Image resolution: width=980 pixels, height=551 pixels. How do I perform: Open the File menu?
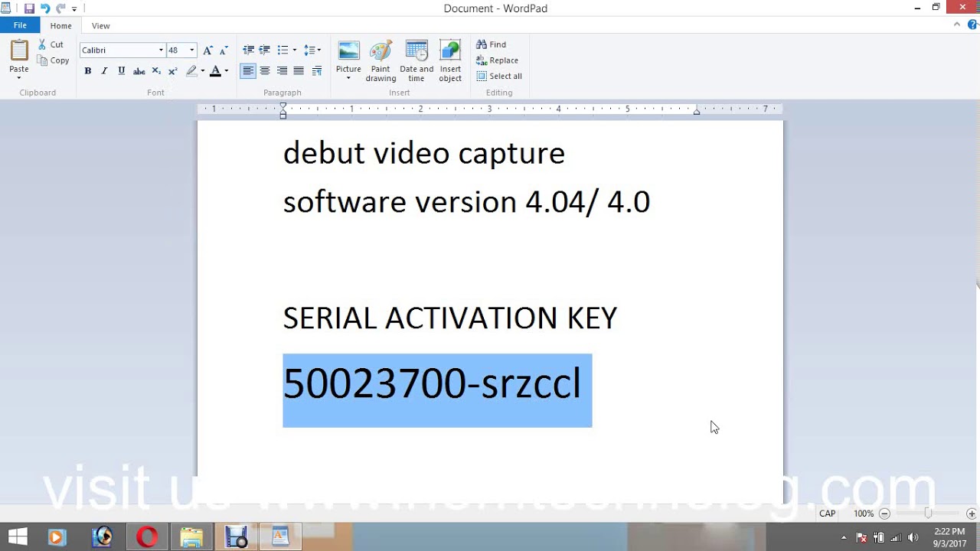click(20, 25)
